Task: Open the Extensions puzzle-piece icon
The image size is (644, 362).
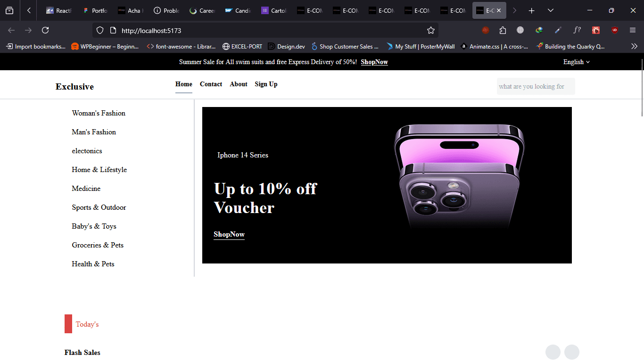Action: (503, 30)
